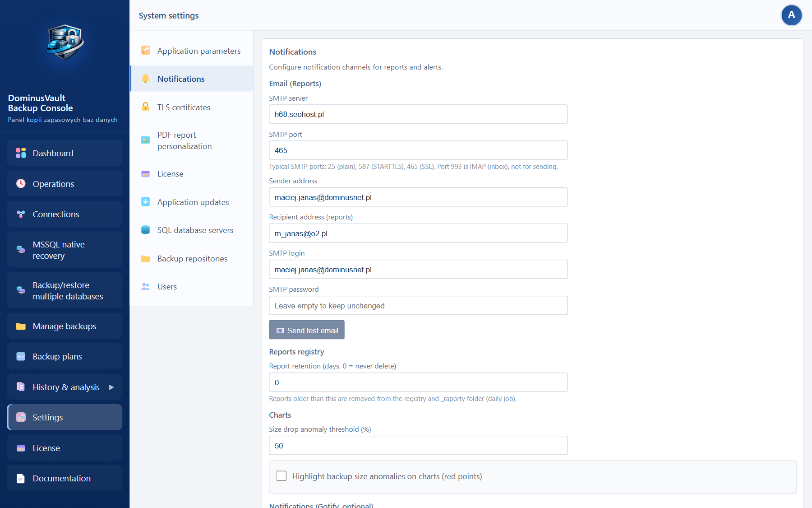Click the SMTP login field

(418, 269)
